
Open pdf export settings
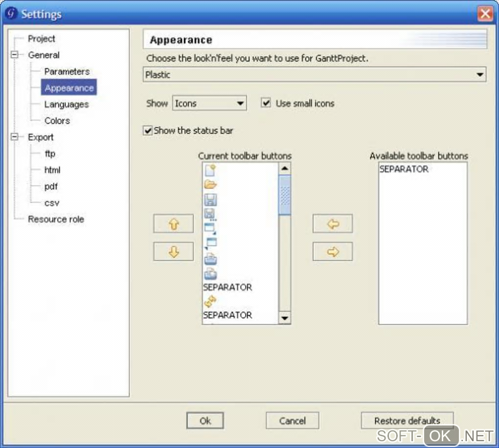pos(51,186)
